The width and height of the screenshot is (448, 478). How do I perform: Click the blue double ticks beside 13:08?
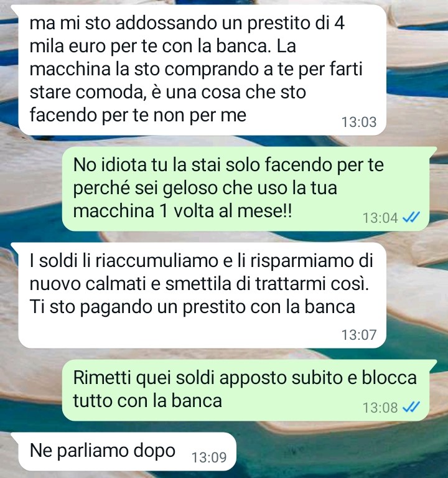(411, 407)
